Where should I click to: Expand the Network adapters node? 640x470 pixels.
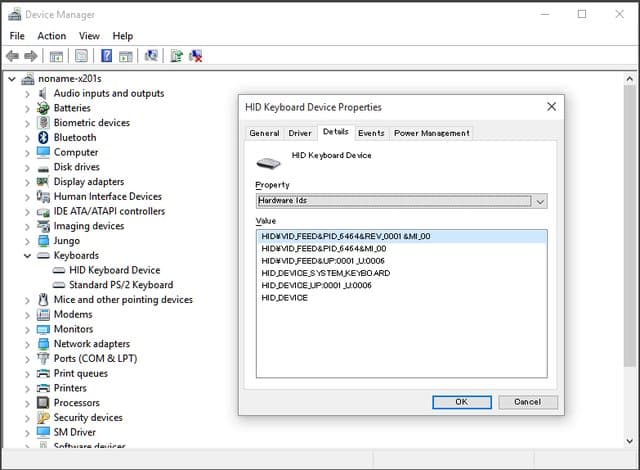27,344
